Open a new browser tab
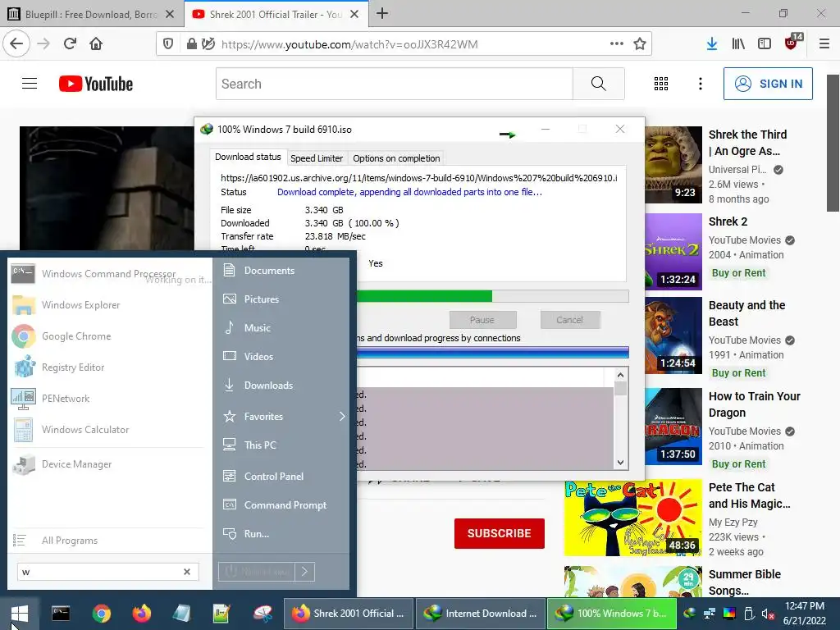Viewport: 840px width, 630px height. click(382, 14)
